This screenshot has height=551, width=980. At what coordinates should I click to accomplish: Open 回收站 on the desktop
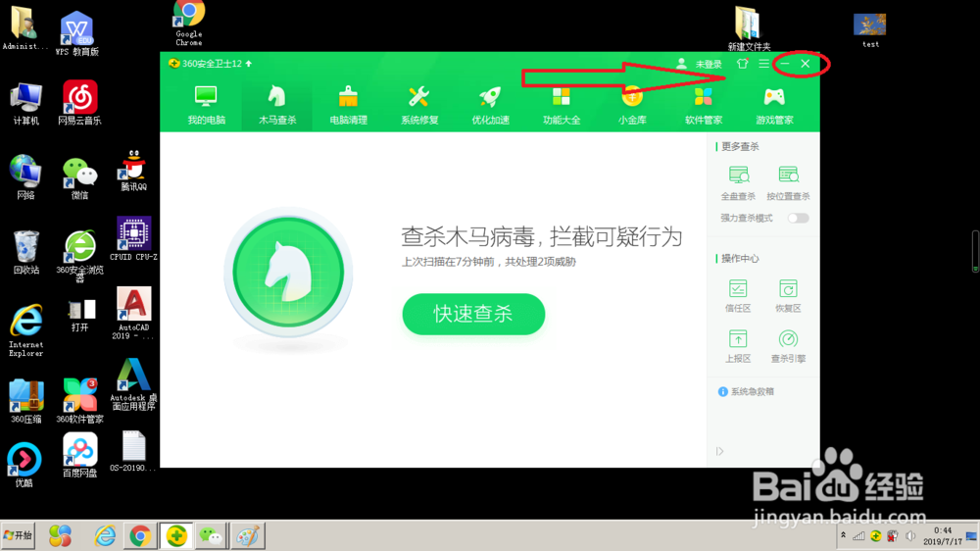coord(25,252)
